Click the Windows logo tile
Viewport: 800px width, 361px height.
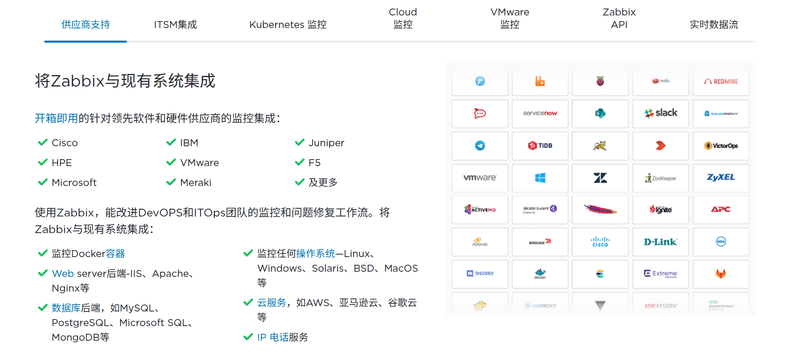(540, 178)
